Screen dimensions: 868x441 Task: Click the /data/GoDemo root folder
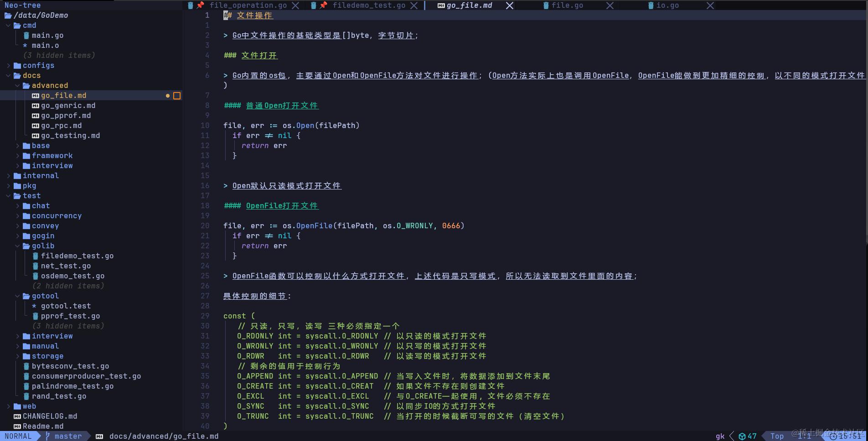tap(41, 15)
